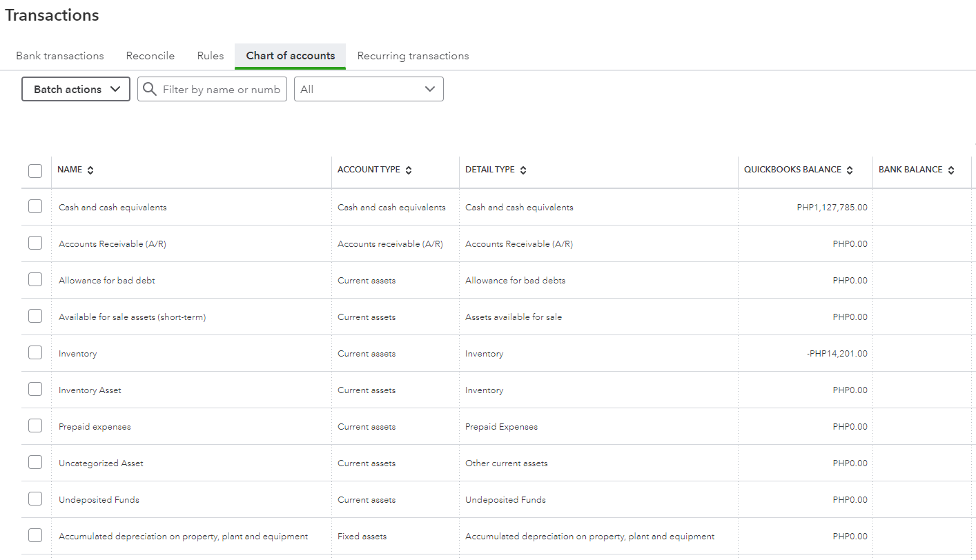976x560 pixels.
Task: Sort by Account Type column arrows
Action: pyautogui.click(x=409, y=170)
